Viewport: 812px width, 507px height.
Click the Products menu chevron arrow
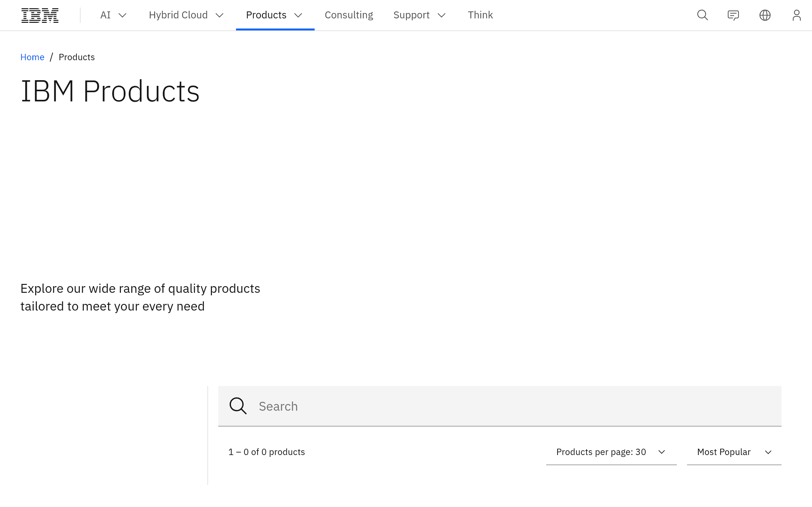tap(298, 15)
